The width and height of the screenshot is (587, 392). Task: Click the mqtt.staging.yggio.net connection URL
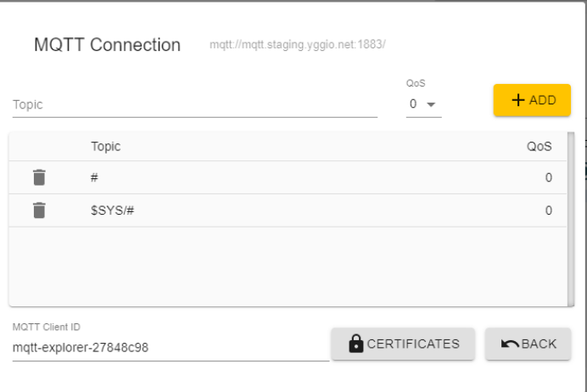point(298,45)
